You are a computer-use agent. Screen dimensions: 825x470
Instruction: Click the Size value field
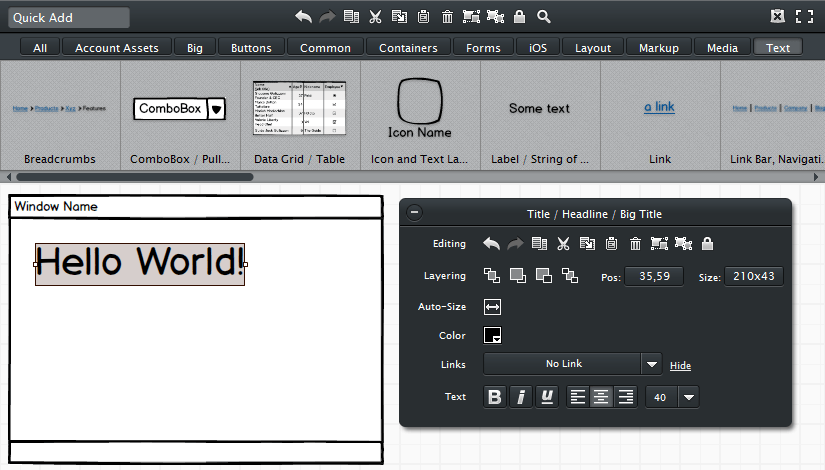coord(754,276)
